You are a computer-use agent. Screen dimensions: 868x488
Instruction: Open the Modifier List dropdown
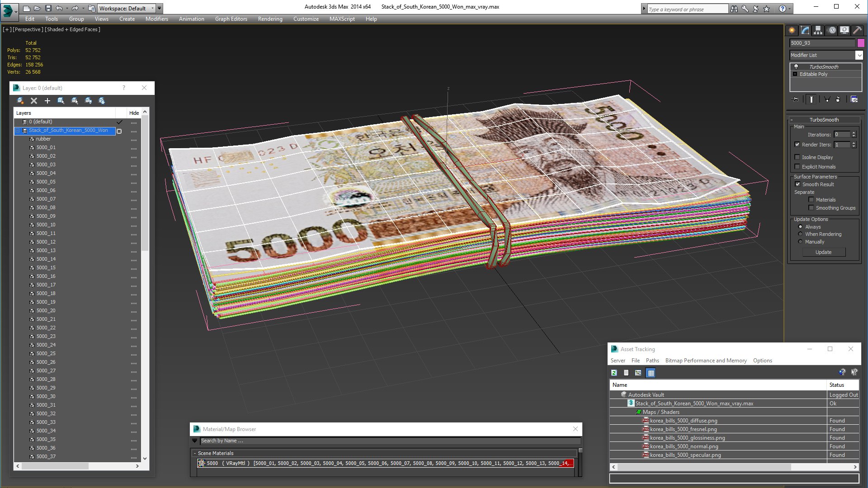[x=859, y=55]
